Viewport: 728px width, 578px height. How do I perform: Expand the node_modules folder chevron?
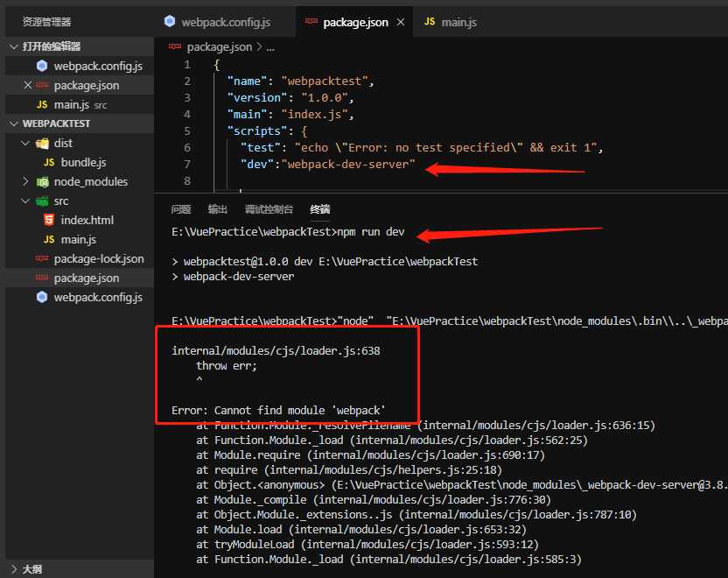click(x=25, y=181)
